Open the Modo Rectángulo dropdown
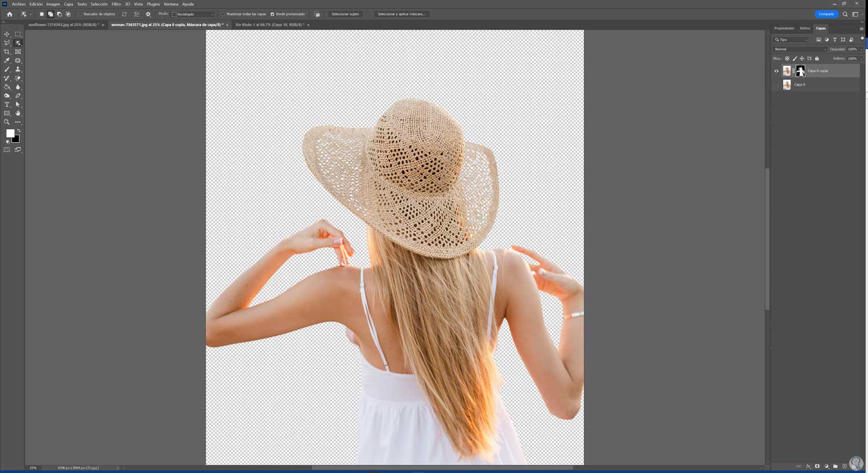 point(193,14)
